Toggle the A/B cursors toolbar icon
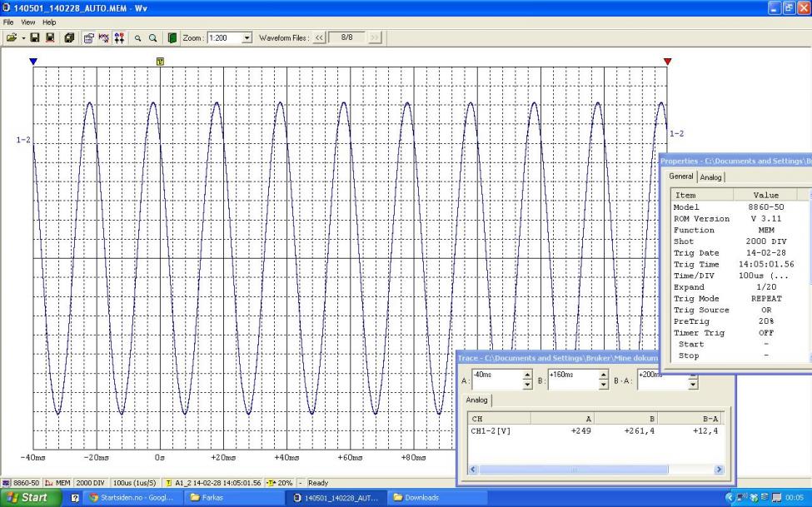The image size is (812, 507). [x=119, y=38]
